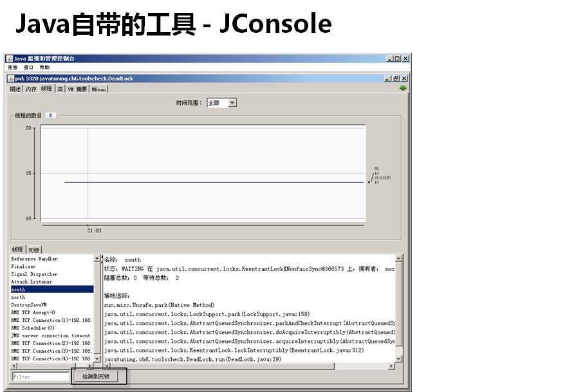The height and width of the screenshot is (392, 567).
Task: Switch to the 类 tab
Action: tap(60, 89)
